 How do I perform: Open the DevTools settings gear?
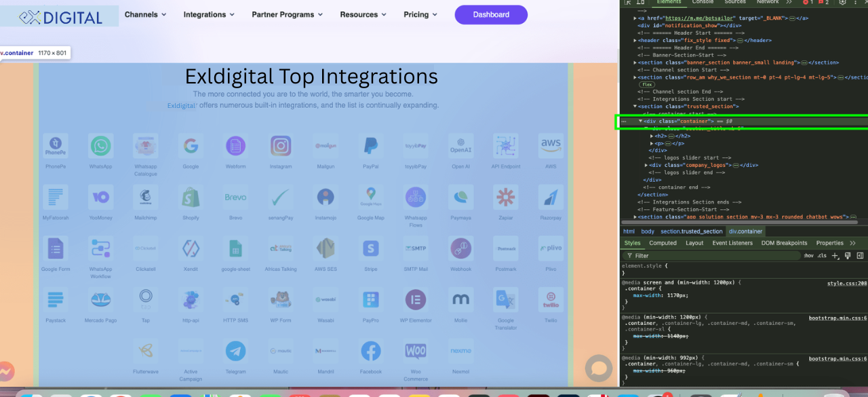pyautogui.click(x=842, y=3)
